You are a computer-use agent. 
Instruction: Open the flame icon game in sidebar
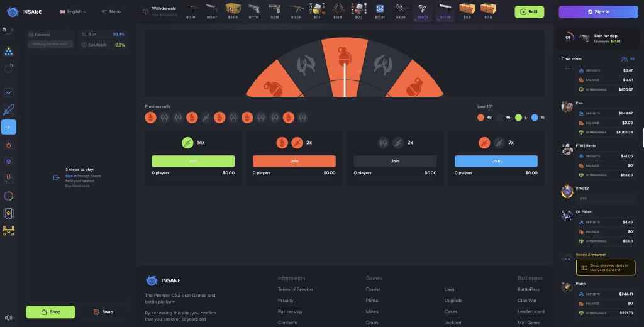(9, 145)
